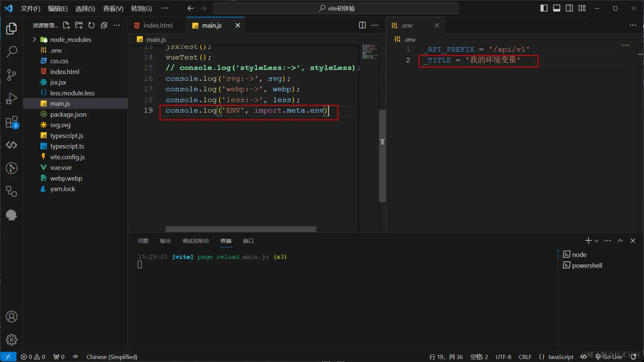Refresh the explorer file tree
The width and height of the screenshot is (644, 362).
(x=91, y=25)
